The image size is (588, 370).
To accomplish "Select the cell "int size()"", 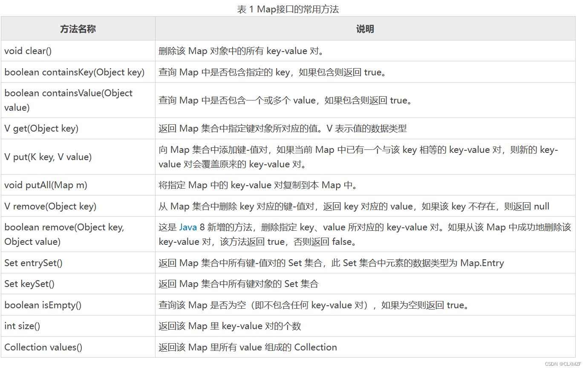I will coord(78,326).
